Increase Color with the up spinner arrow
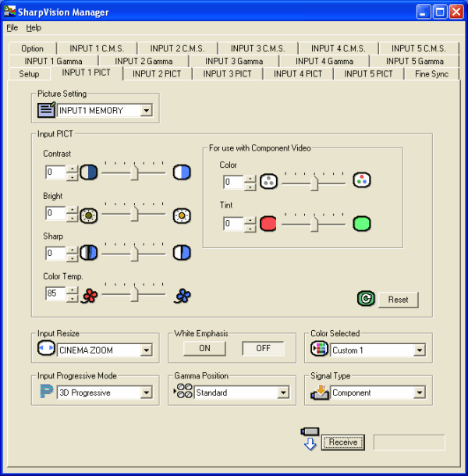 click(x=250, y=179)
